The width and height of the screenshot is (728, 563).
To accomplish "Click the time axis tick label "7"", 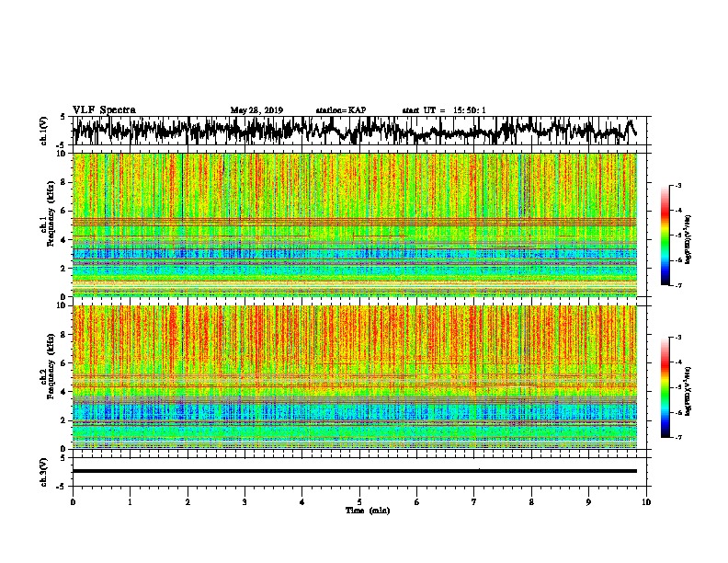I will tap(474, 502).
